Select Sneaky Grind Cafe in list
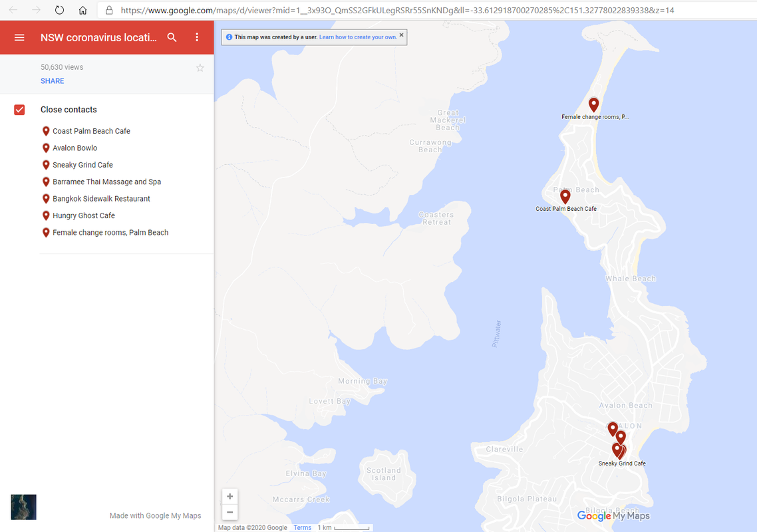This screenshot has width=757, height=532. [82, 165]
